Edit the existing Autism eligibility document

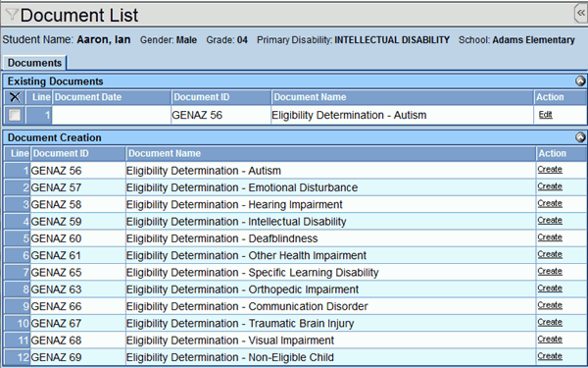tap(545, 115)
